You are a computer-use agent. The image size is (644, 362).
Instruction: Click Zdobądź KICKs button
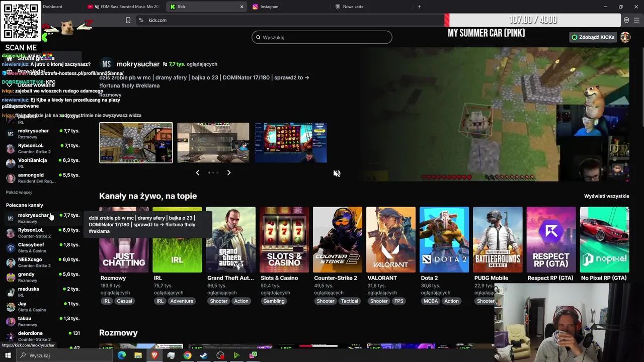(593, 37)
